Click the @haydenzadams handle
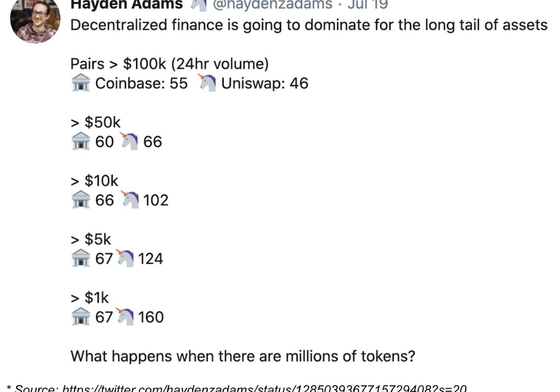560x392 pixels. (272, 4)
